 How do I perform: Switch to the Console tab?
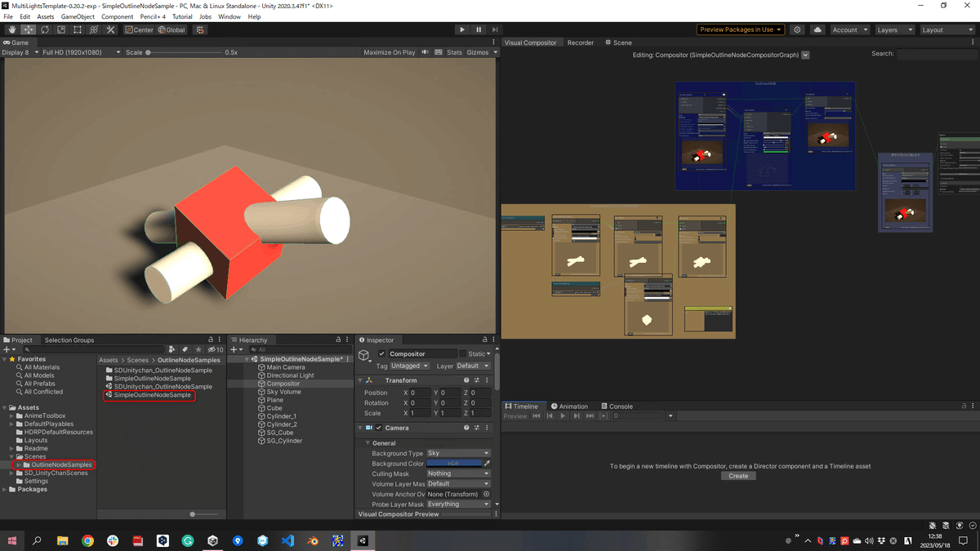[617, 406]
